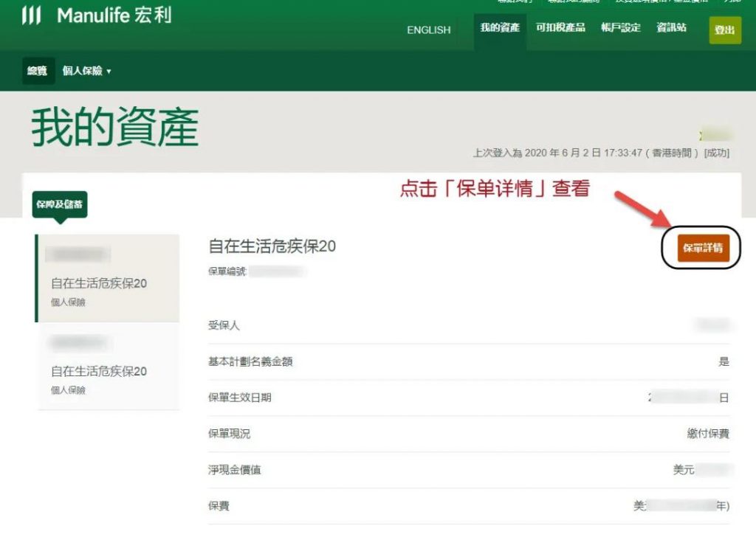Click the 保單詳情 policy details button

point(703,248)
